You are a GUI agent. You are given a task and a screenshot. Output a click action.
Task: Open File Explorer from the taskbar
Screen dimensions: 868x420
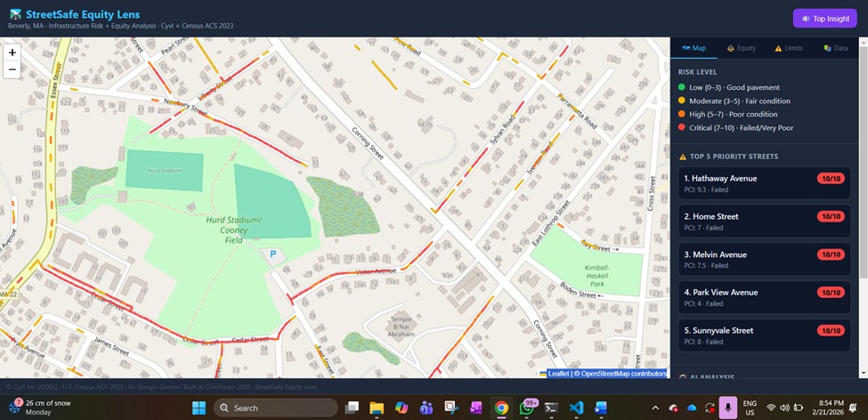pos(377,408)
